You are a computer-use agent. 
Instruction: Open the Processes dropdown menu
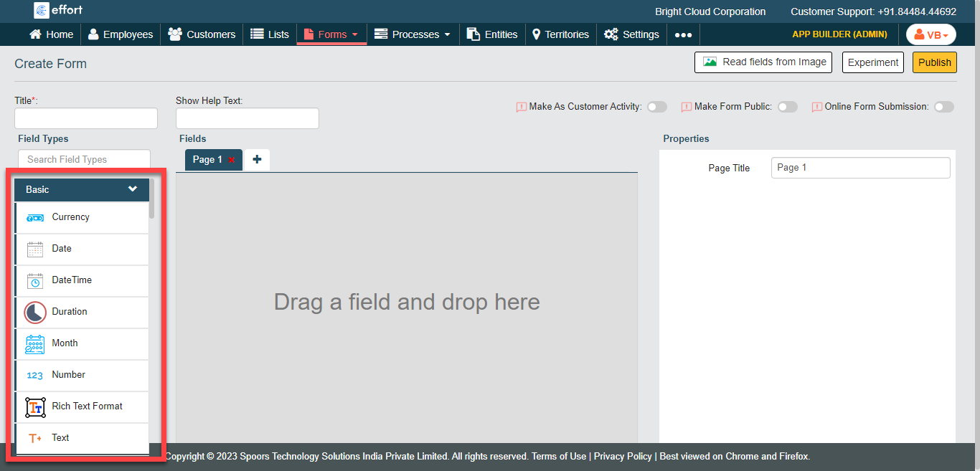(x=413, y=34)
